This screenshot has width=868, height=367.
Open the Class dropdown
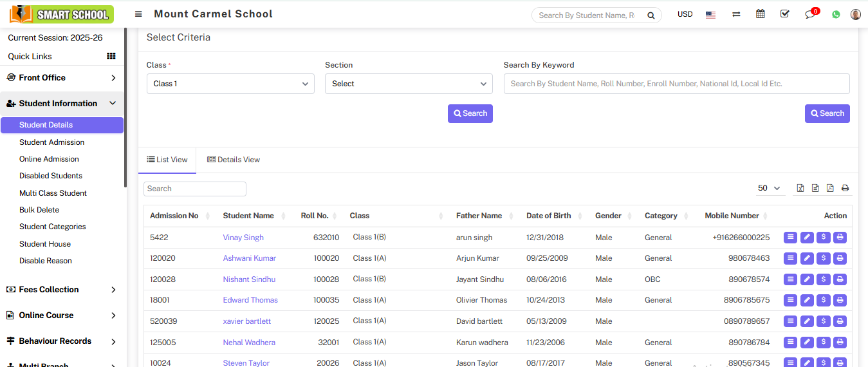(230, 84)
